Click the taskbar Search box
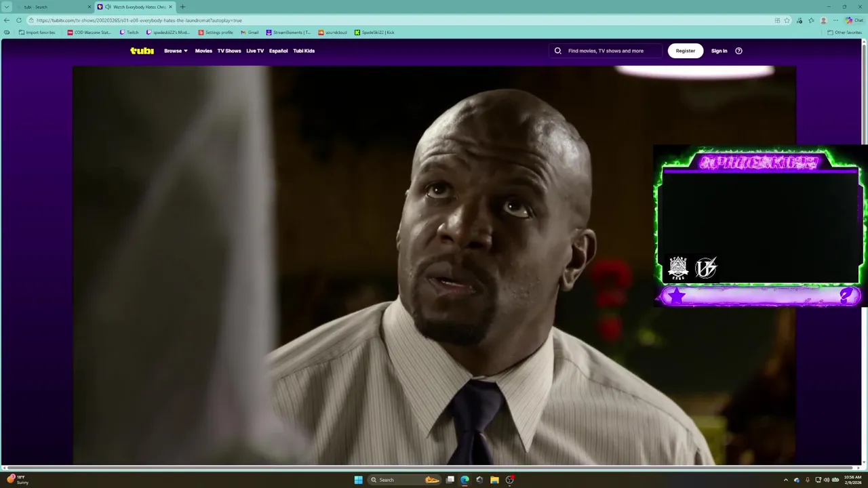868x488 pixels. (x=405, y=480)
